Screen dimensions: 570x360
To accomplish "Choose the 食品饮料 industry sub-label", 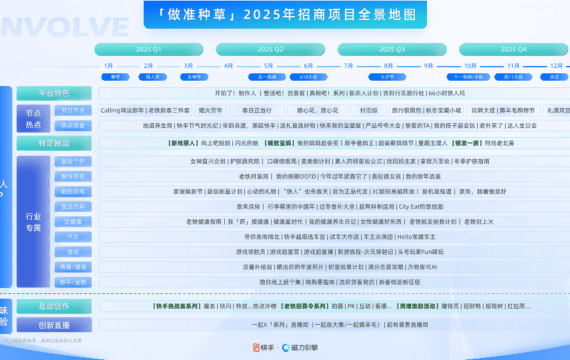I will click(x=73, y=207).
